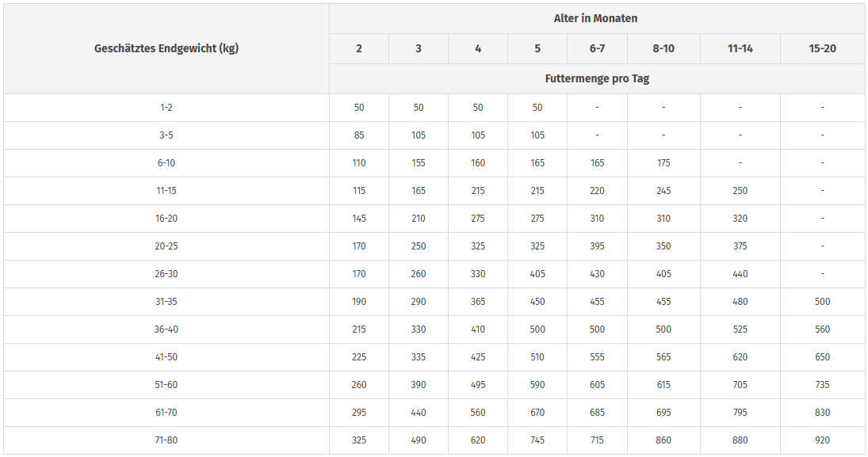The image size is (868, 457).
Task: Select the 11-14 months column header
Action: (x=740, y=48)
